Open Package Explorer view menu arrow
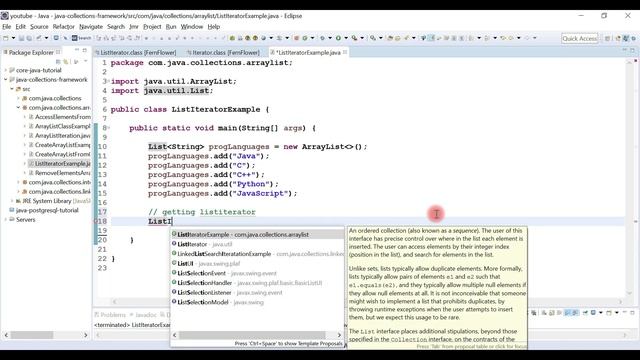The image size is (640, 360). click(86, 62)
